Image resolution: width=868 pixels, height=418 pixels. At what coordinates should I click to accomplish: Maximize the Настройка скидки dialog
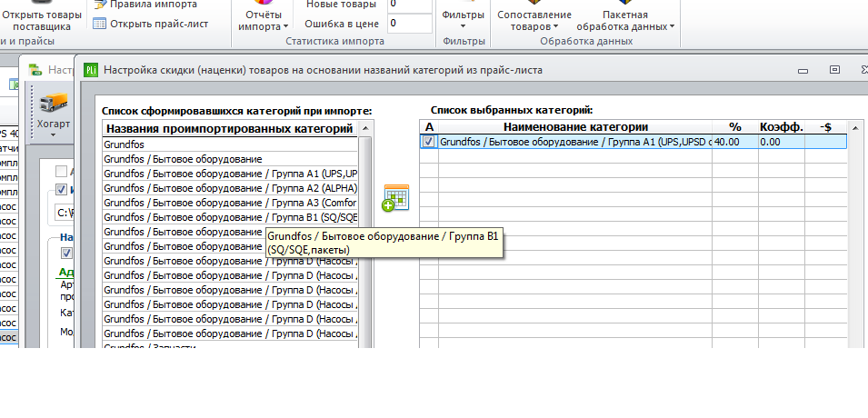(834, 70)
